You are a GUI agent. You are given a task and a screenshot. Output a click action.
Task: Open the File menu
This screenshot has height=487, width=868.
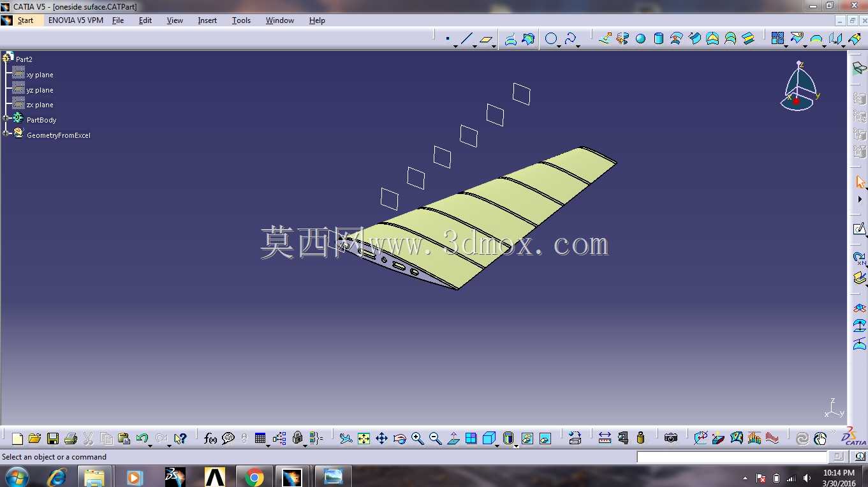[118, 20]
